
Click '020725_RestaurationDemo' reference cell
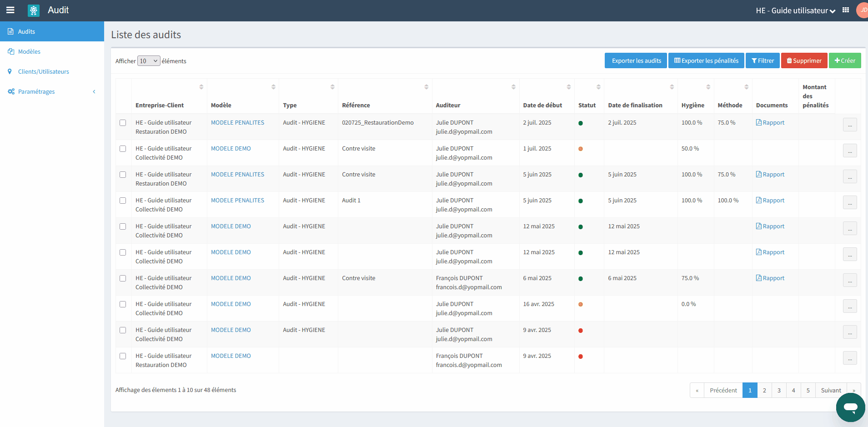378,123
